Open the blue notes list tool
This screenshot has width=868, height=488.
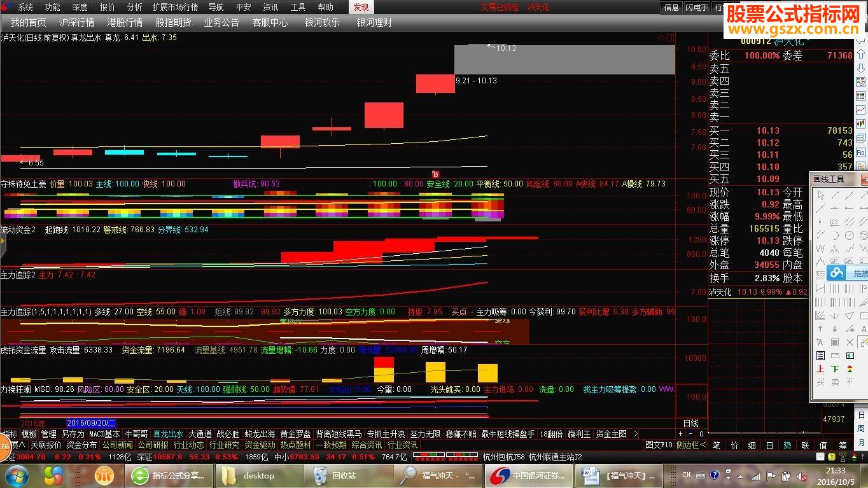point(820,356)
